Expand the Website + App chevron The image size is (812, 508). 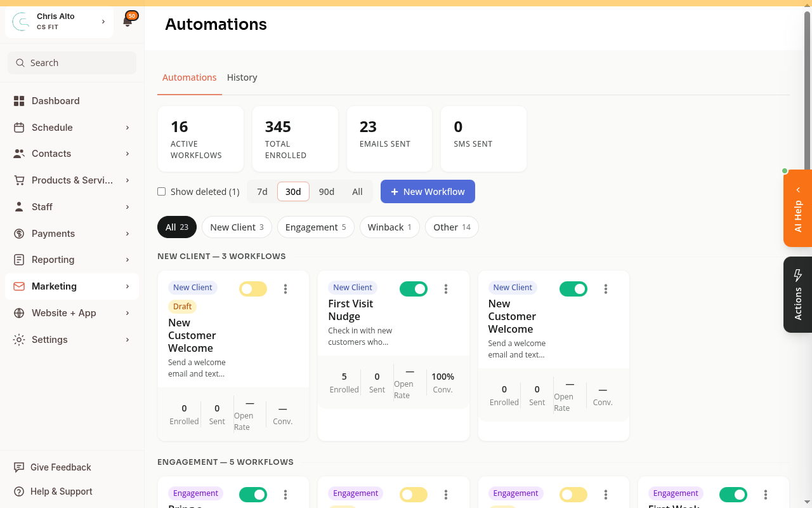[x=128, y=313]
